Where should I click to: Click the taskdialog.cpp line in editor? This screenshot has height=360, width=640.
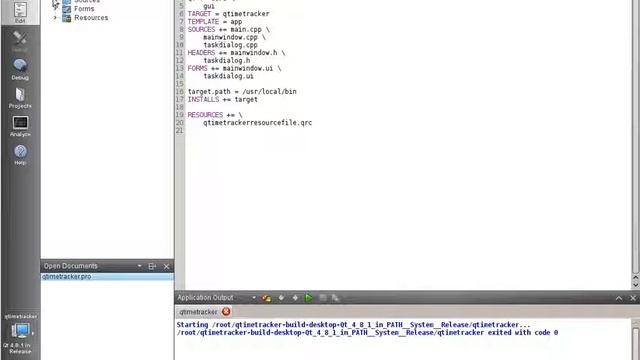click(x=230, y=45)
